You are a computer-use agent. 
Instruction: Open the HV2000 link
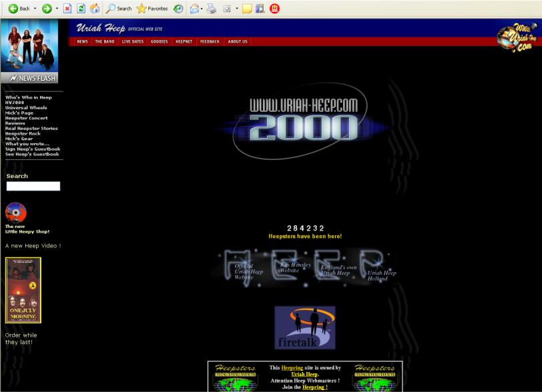[15, 103]
